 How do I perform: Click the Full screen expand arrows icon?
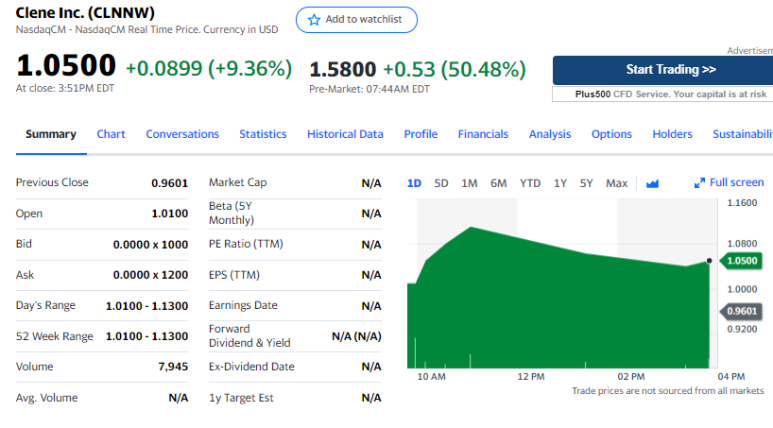(x=699, y=183)
